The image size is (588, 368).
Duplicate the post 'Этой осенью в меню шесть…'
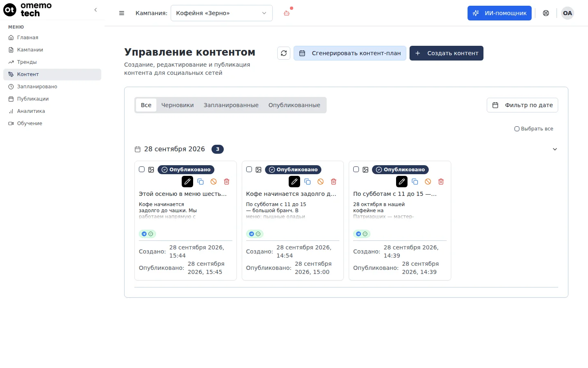click(200, 182)
